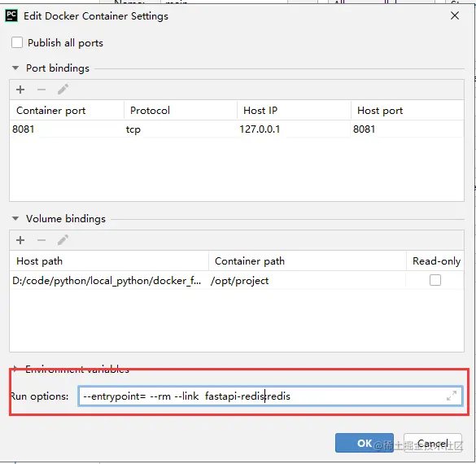Screen dimensions: 476x464
Task: Click the Host path column header
Action: click(109, 260)
